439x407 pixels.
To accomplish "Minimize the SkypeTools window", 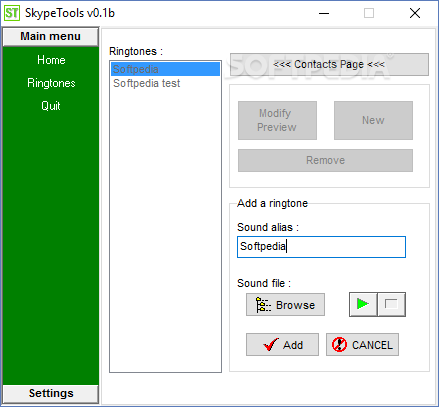I will [x=324, y=13].
